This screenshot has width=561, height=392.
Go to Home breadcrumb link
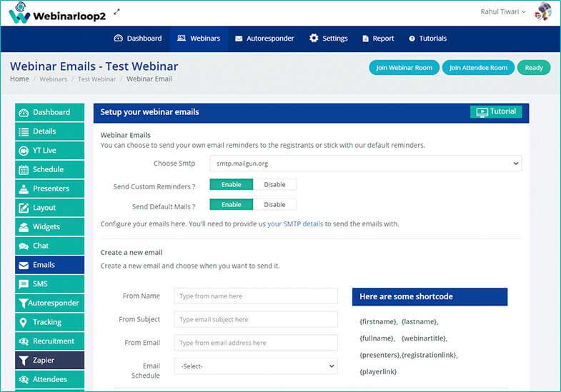(x=19, y=79)
